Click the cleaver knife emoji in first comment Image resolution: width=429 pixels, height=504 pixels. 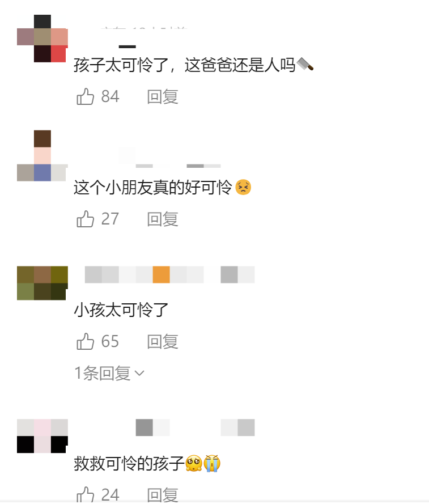(305, 64)
